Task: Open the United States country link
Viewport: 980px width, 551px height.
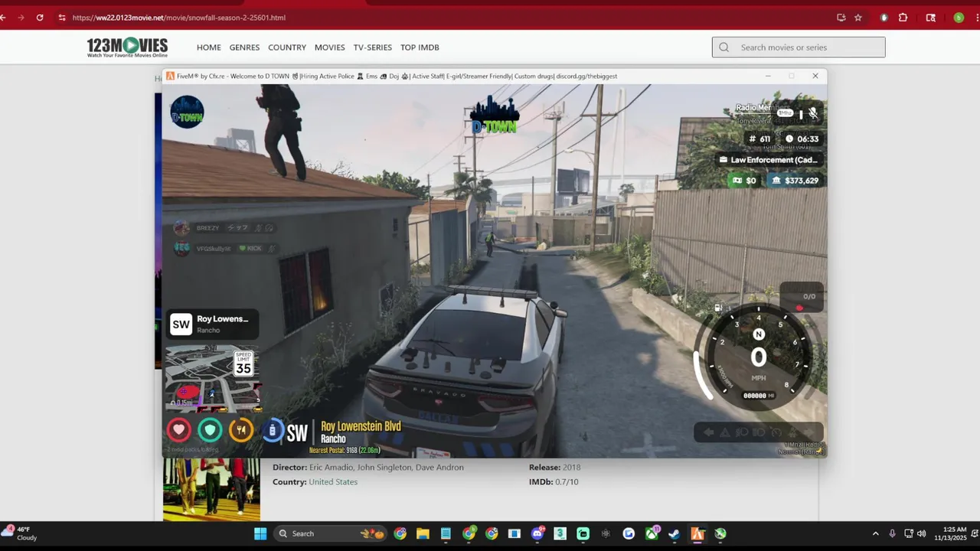Action: coord(333,482)
